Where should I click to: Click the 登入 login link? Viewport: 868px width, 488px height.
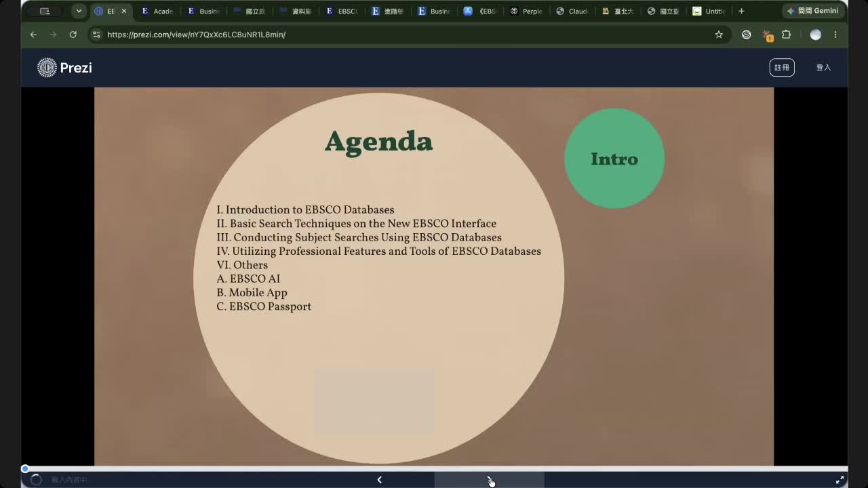[x=823, y=67]
